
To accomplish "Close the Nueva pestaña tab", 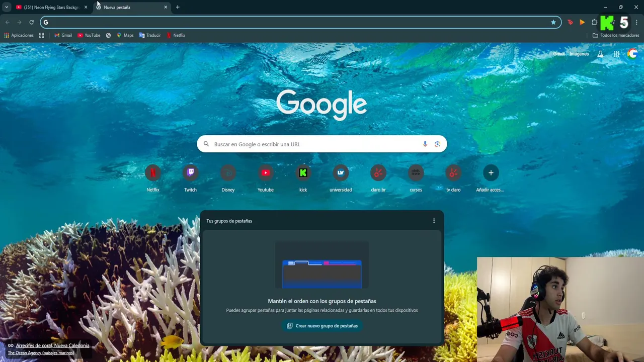I will (166, 7).
